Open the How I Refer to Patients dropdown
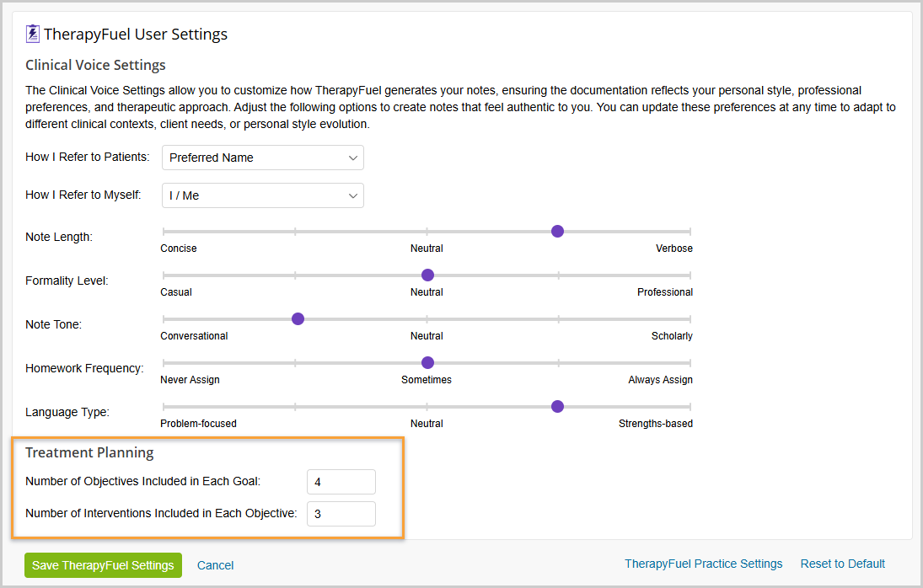This screenshot has height=588, width=923. pos(262,158)
